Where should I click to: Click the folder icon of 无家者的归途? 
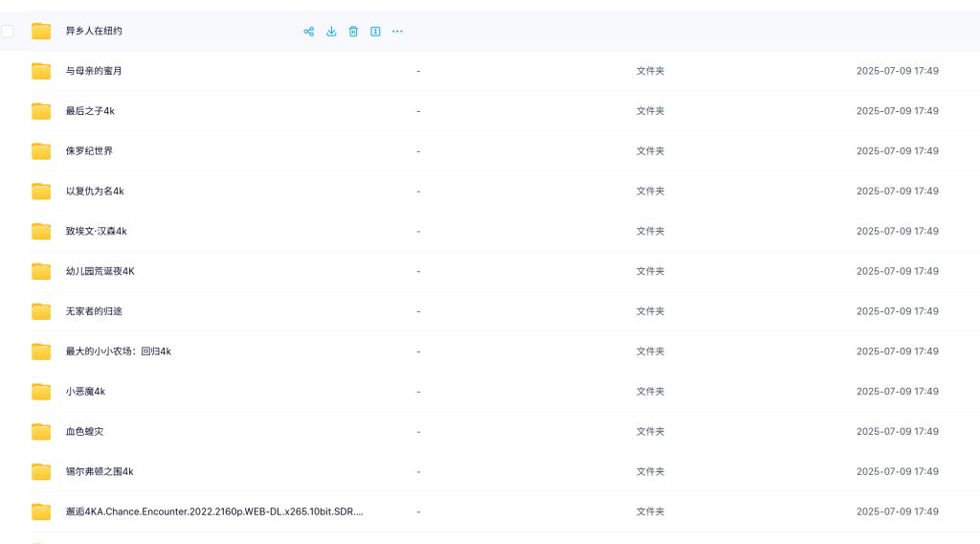[41, 310]
